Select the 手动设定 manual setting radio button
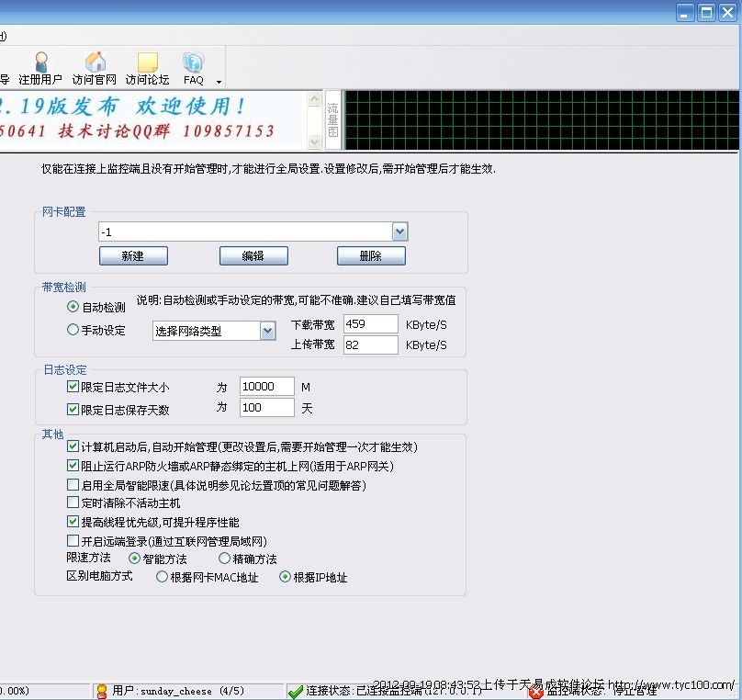 coord(73,330)
